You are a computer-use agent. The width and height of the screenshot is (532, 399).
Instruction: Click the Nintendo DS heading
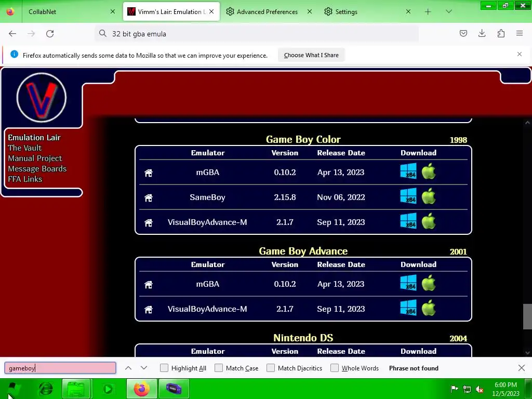[303, 338]
